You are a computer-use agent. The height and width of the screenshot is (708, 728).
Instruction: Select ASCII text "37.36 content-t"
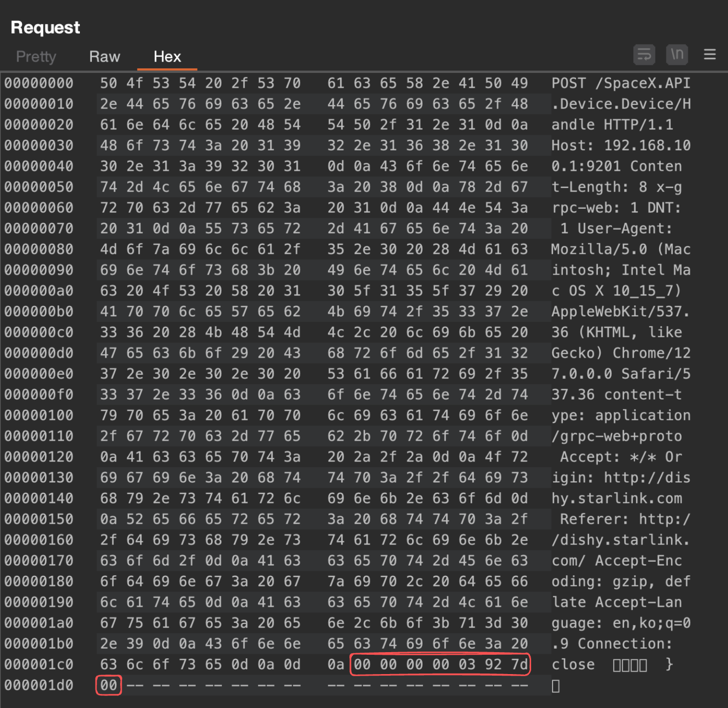(617, 395)
